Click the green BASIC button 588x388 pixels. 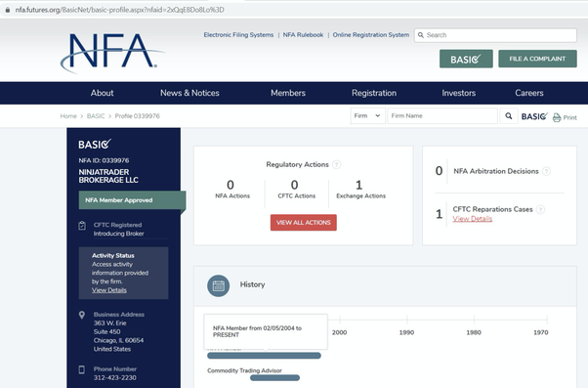tap(466, 59)
